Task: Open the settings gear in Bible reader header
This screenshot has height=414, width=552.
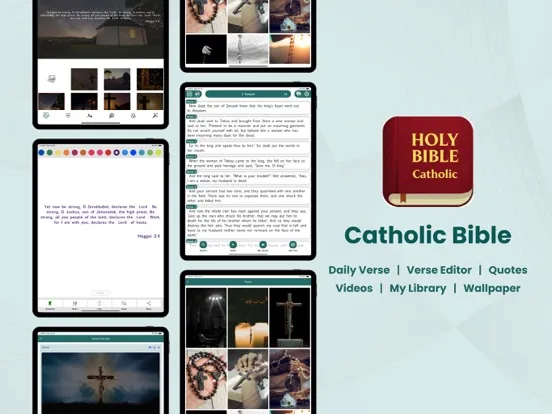Action: pyautogui.click(x=307, y=94)
